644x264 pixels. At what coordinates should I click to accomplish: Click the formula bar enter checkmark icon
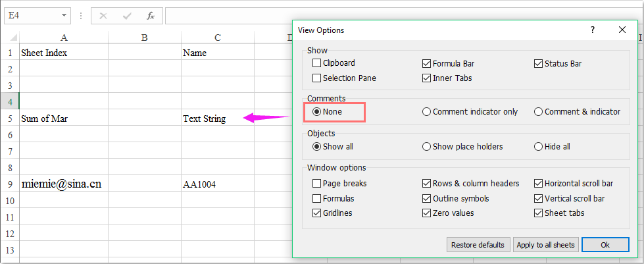tap(127, 15)
